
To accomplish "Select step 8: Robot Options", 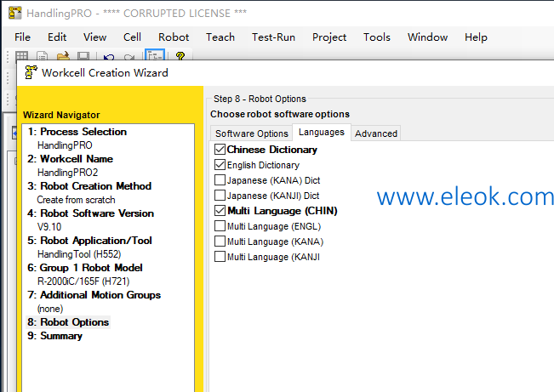I will coord(68,321).
